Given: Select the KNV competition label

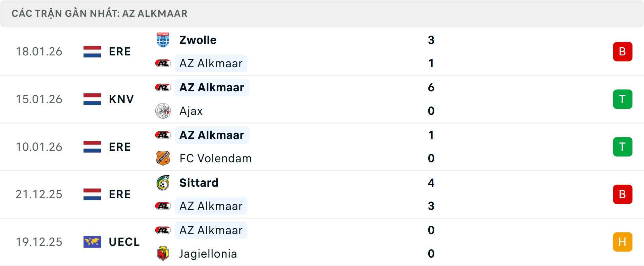Looking at the screenshot, I should pos(121,99).
